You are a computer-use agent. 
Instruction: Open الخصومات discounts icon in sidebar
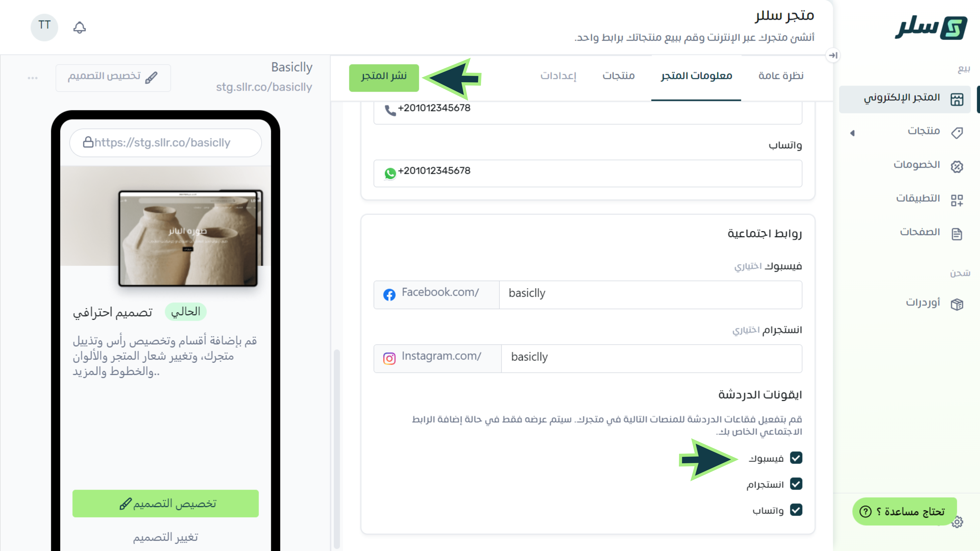click(957, 166)
